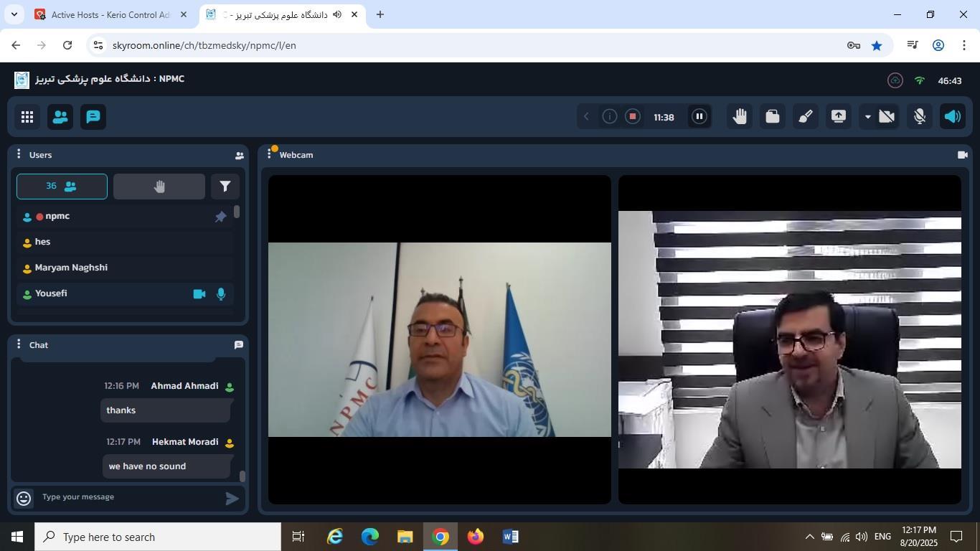
Task: Toggle the microphone mute button
Action: tap(920, 117)
